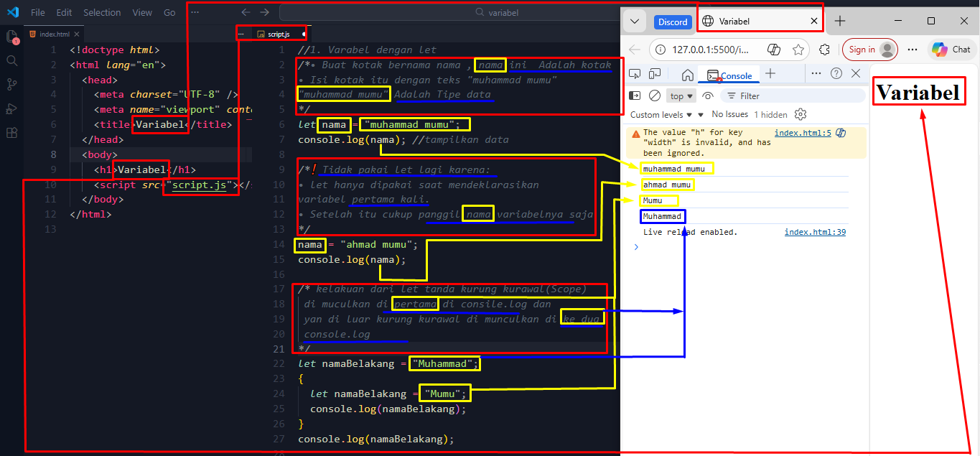Click the Sign in button

(869, 50)
